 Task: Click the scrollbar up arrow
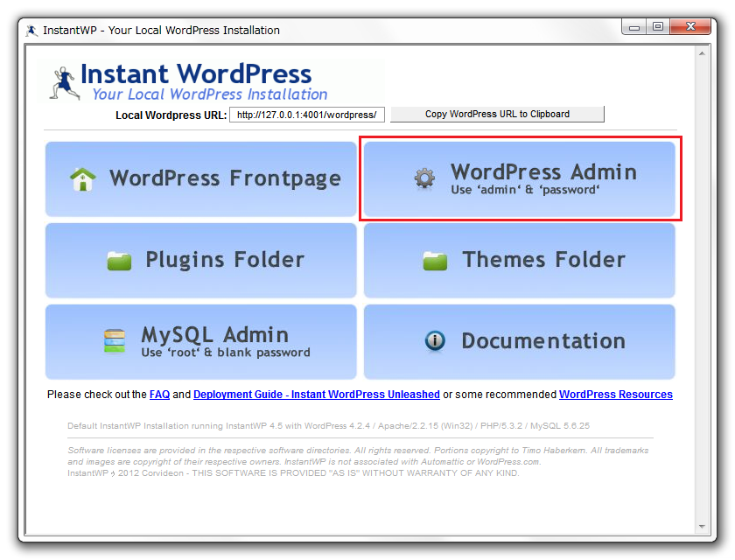coord(702,53)
